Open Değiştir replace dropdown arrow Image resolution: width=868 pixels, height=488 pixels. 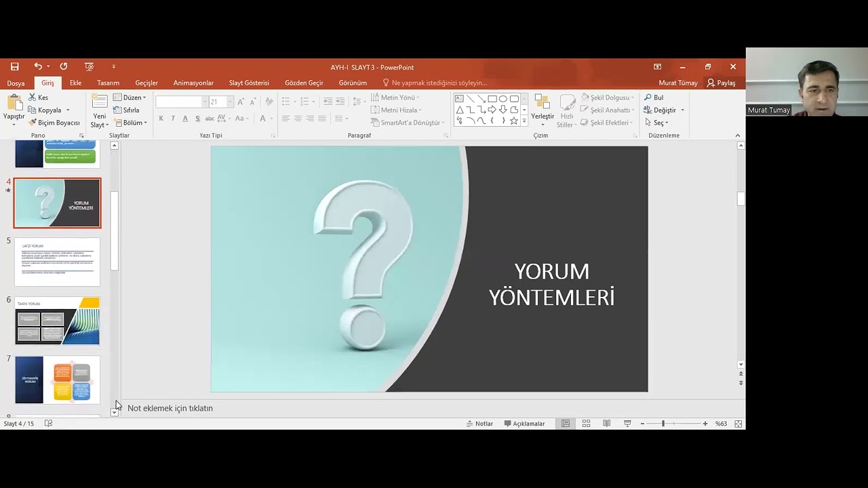[682, 110]
